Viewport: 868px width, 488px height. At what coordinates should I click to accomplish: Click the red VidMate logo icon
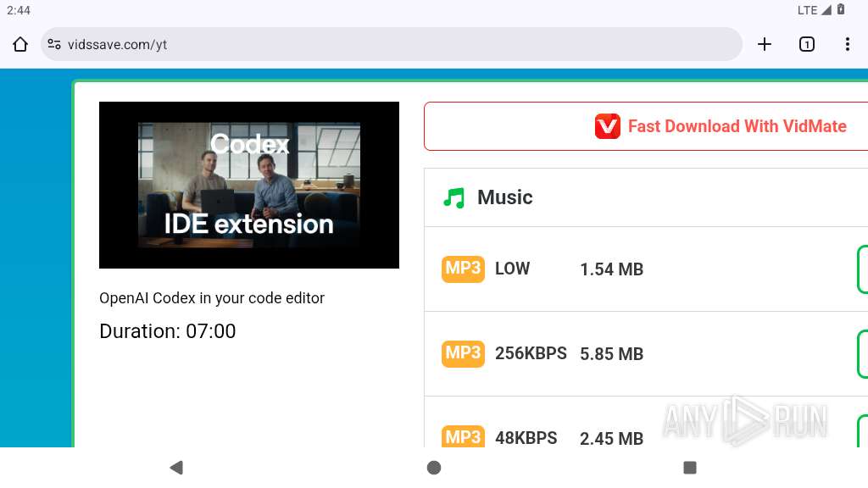pos(607,126)
